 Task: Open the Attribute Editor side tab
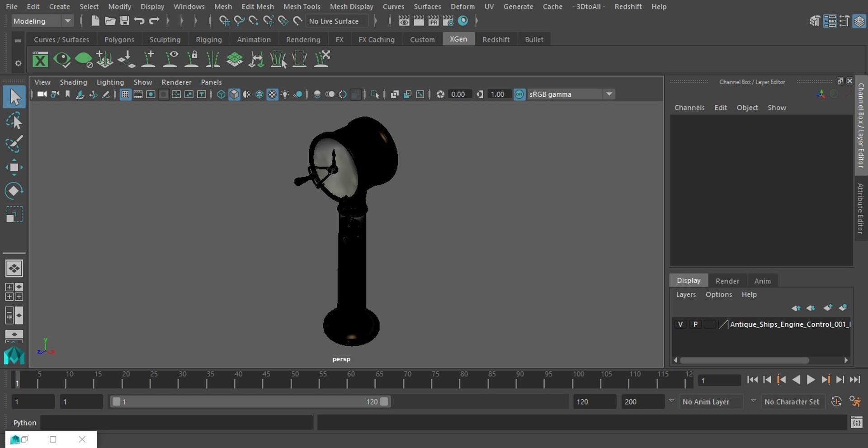point(860,208)
